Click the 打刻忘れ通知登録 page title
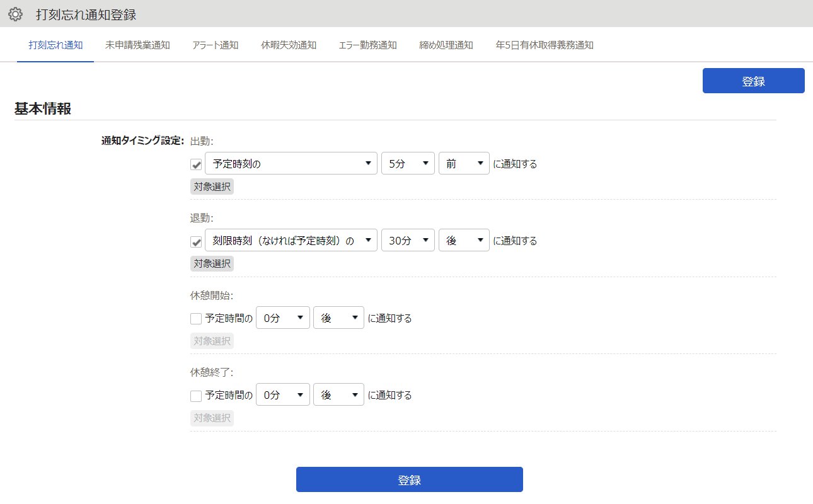The image size is (813, 504). point(86,14)
